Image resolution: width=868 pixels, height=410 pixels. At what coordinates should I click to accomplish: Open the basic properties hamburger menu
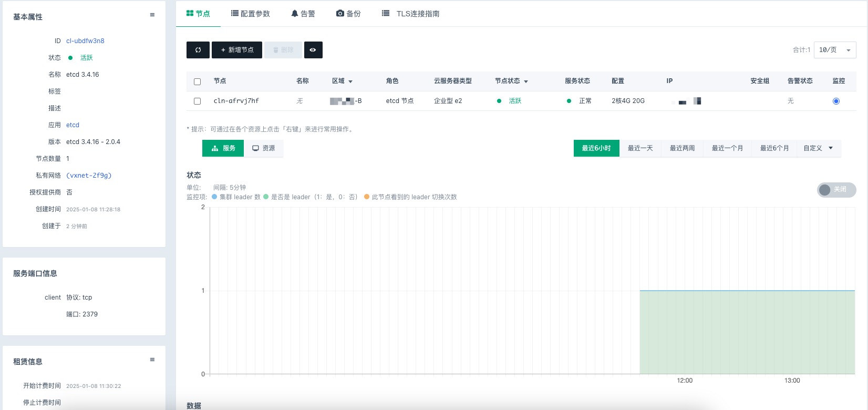[x=152, y=15]
